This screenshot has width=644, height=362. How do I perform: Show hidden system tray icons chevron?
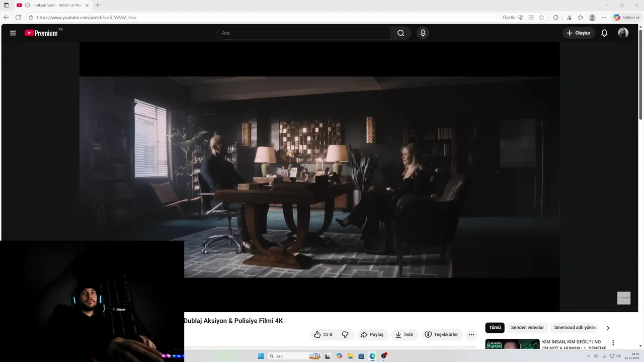[x=588, y=356]
